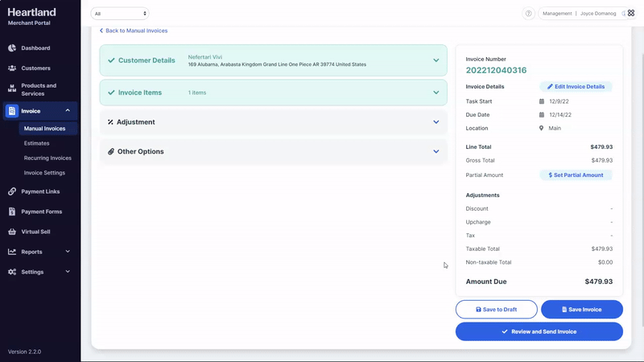The width and height of the screenshot is (644, 362).
Task: Click the Dashboard icon in sidebar
Action: pyautogui.click(x=12, y=48)
